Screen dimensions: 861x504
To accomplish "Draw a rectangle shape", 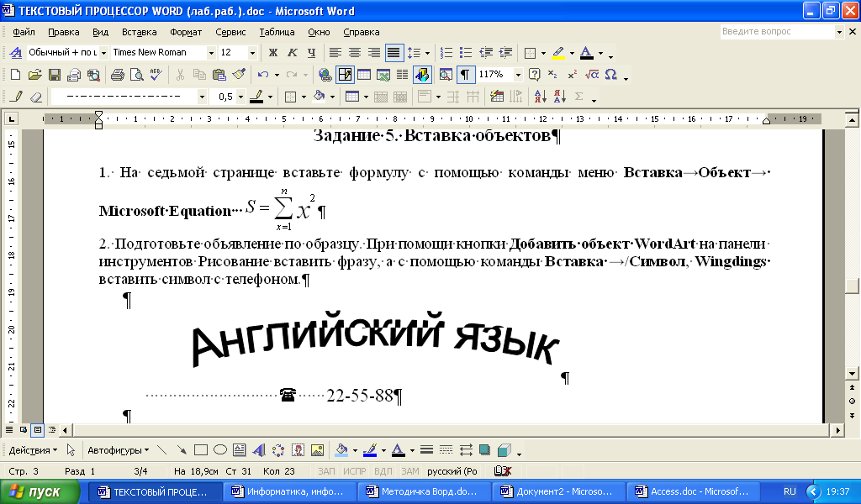I will pos(201,450).
